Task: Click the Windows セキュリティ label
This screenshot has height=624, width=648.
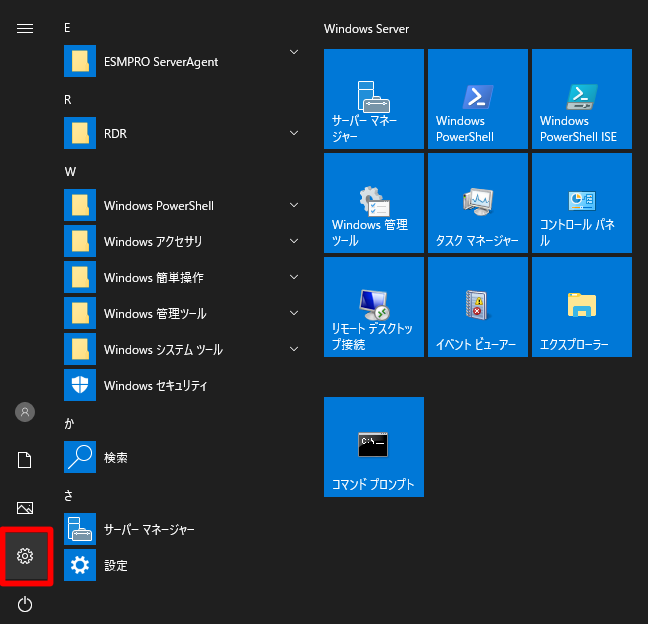Action: click(x=155, y=386)
